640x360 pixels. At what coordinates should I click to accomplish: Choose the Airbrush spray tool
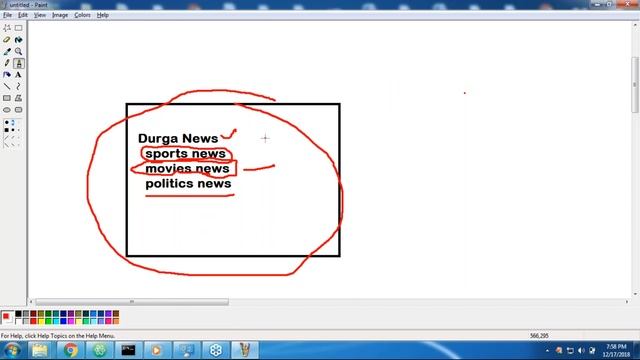pyautogui.click(x=7, y=75)
